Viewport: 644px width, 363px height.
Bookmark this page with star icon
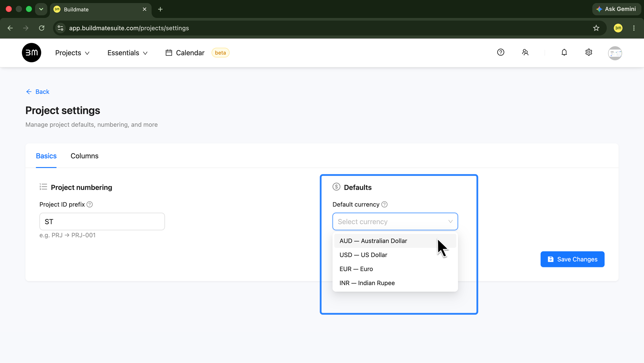click(x=596, y=28)
